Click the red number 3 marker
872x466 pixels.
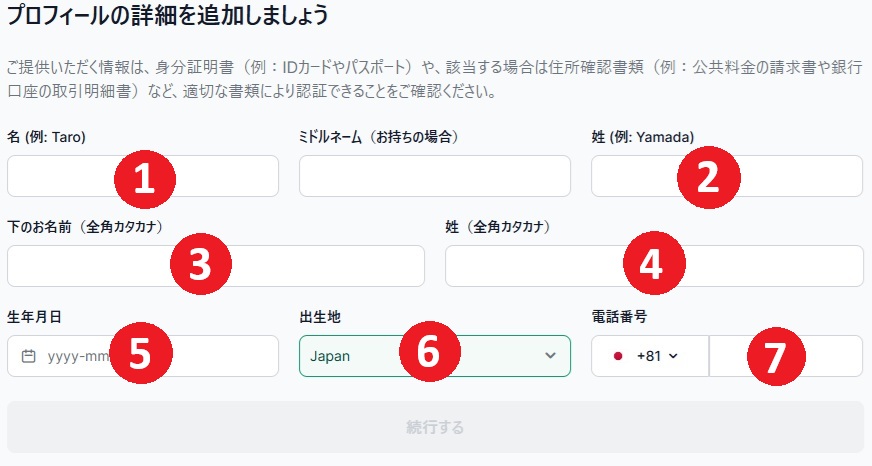(x=200, y=264)
